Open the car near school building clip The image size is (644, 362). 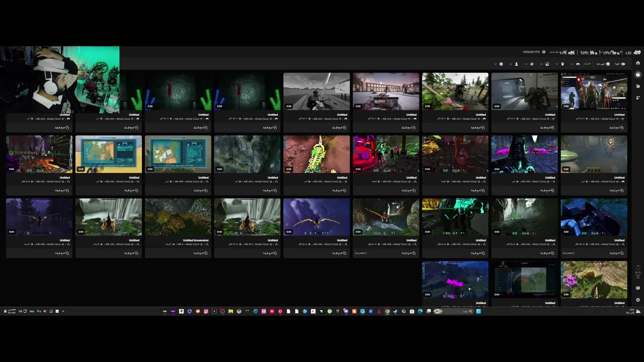pyautogui.click(x=386, y=92)
